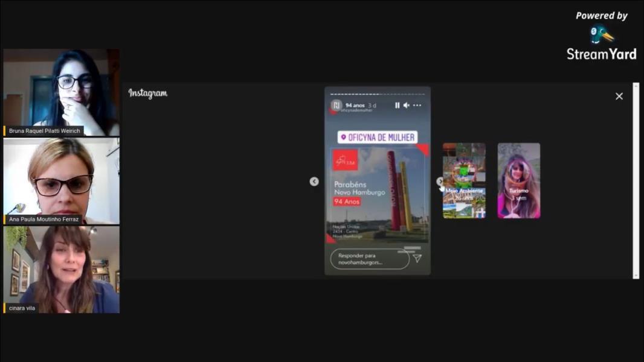Click the red logo badge in story
The height and width of the screenshot is (362, 644).
coord(345,160)
